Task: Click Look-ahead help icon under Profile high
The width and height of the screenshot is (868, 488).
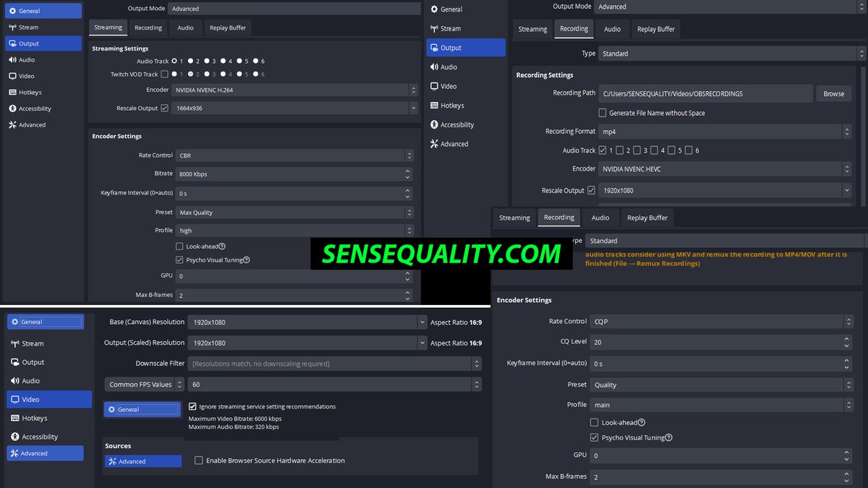Action: 222,247
